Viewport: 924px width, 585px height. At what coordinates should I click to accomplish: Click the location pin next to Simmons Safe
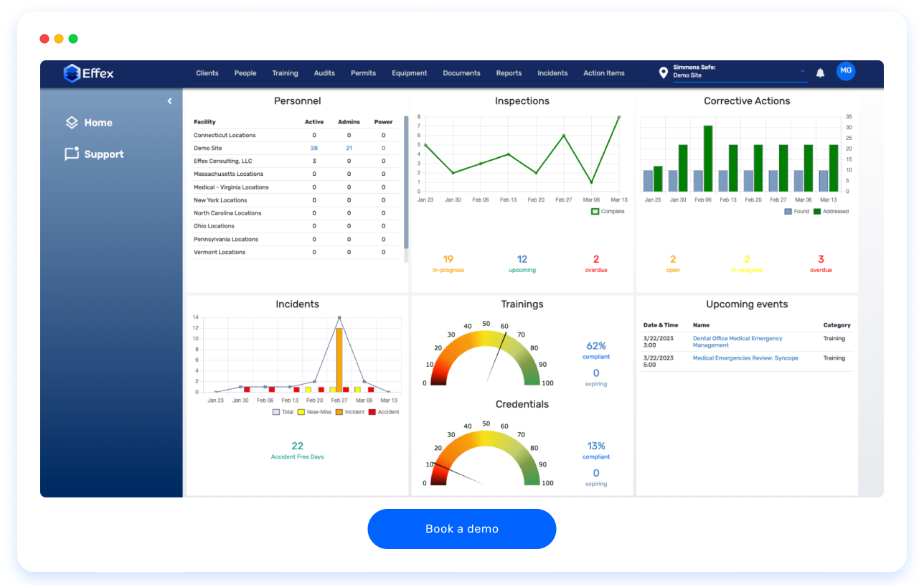coord(663,72)
